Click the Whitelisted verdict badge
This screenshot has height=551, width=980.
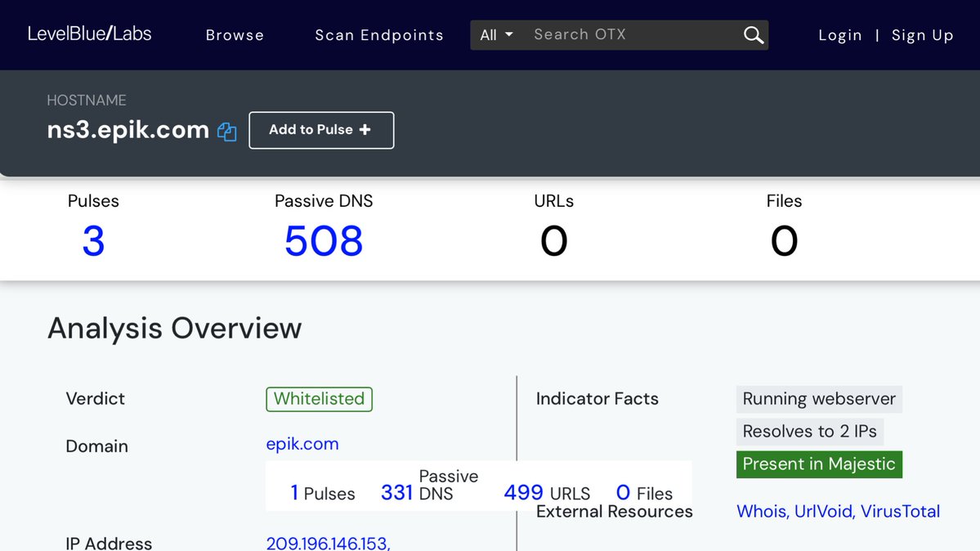pos(319,399)
